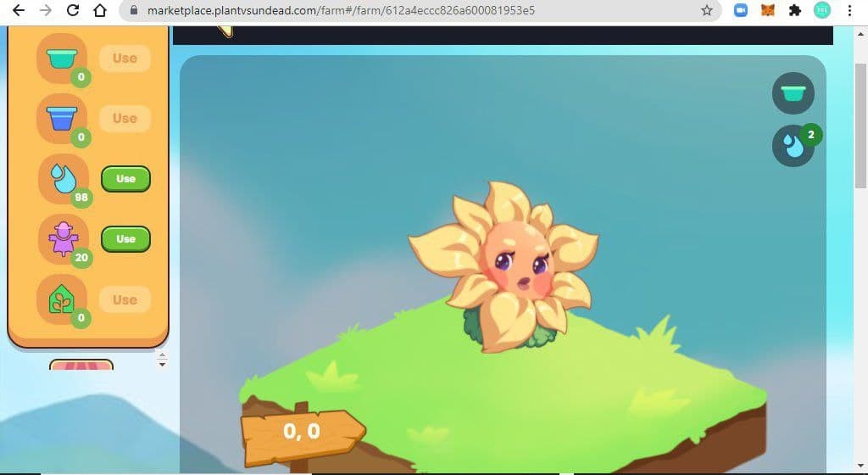Select the greenhouse item icon

[x=62, y=299]
